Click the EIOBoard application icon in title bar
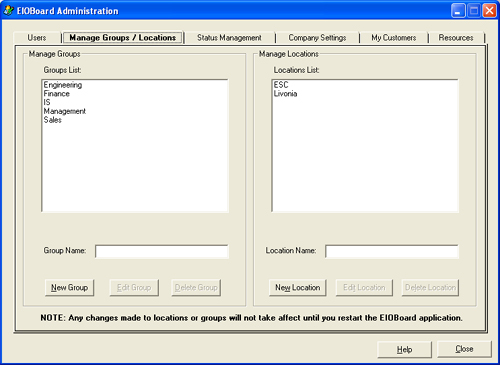500x365 pixels. pyautogui.click(x=9, y=11)
